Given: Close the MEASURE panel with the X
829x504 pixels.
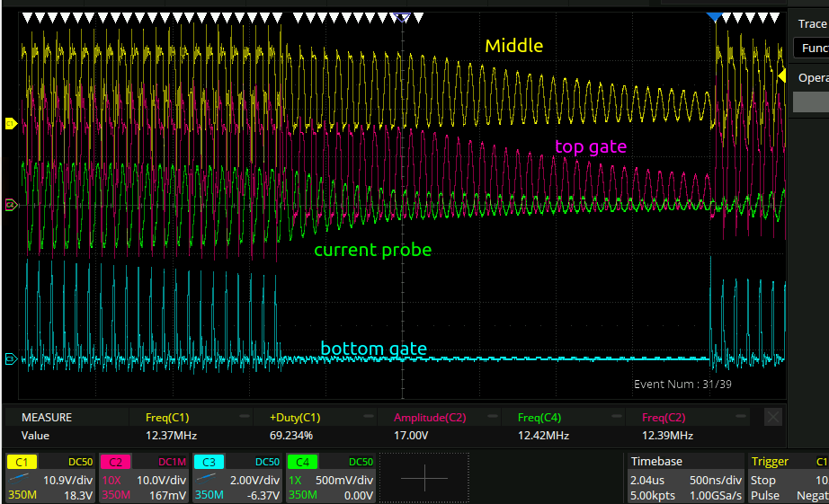Looking at the screenshot, I should click(x=772, y=418).
